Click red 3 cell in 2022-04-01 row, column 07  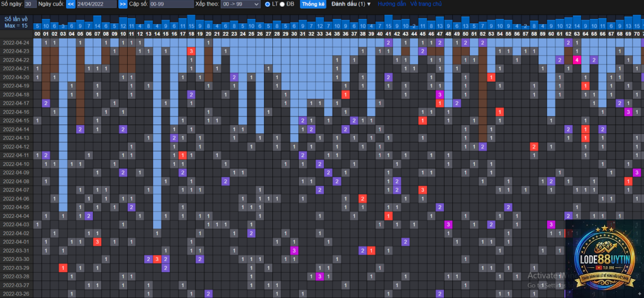pos(97,241)
